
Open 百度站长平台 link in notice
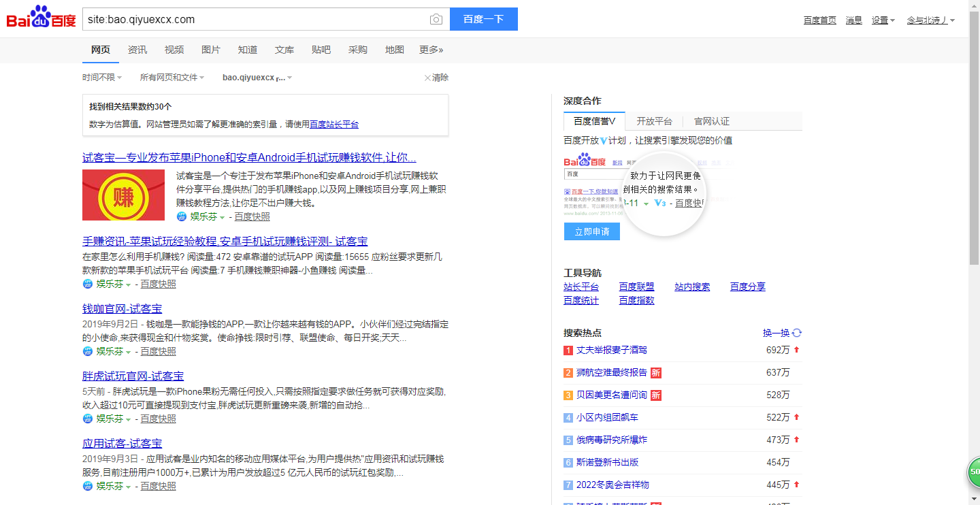[x=334, y=125]
